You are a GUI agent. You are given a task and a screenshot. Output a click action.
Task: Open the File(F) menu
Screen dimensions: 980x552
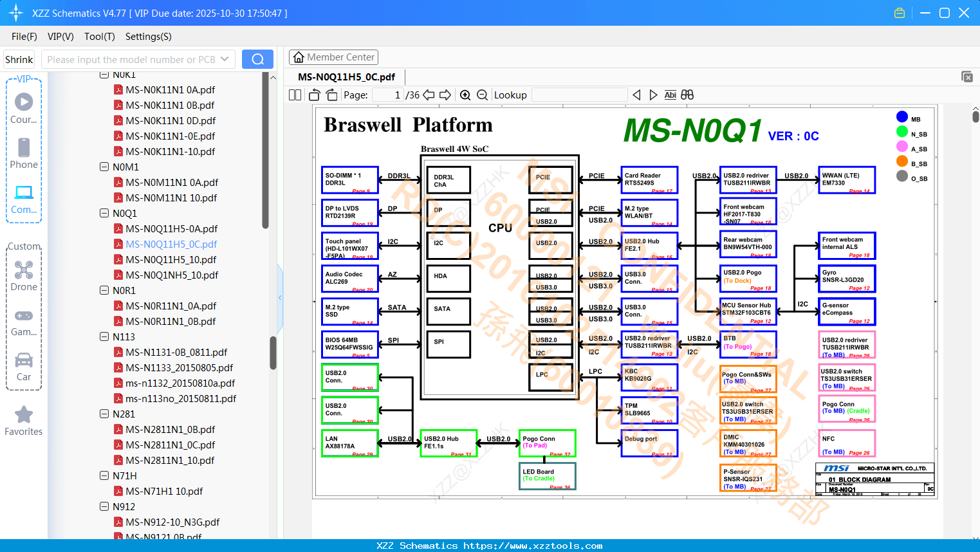point(24,37)
